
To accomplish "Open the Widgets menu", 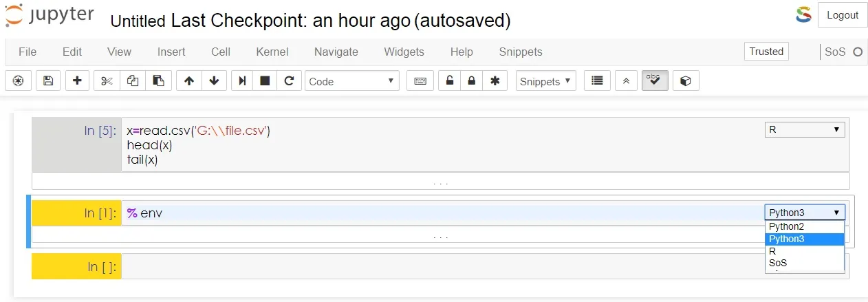I will pos(404,52).
